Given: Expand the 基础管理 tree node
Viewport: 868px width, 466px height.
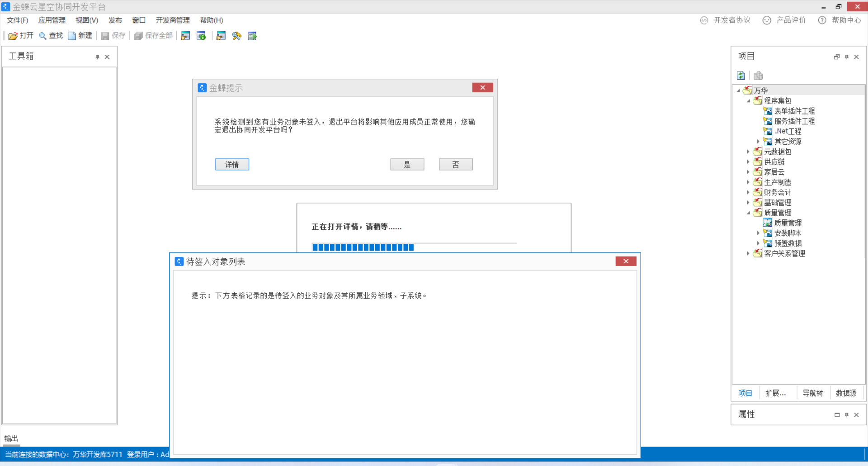Looking at the screenshot, I should click(748, 203).
